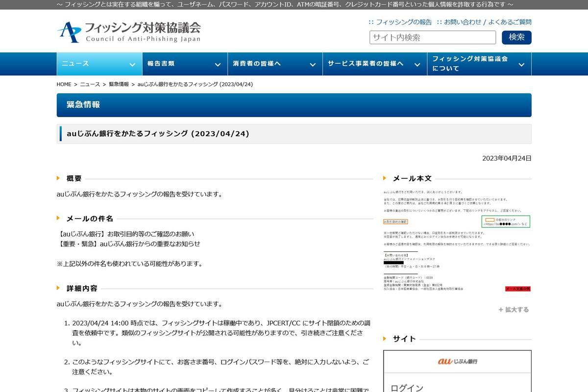
Task: Expand the サービス事業者の皆様へ chevron arrow
Action: 417,64
